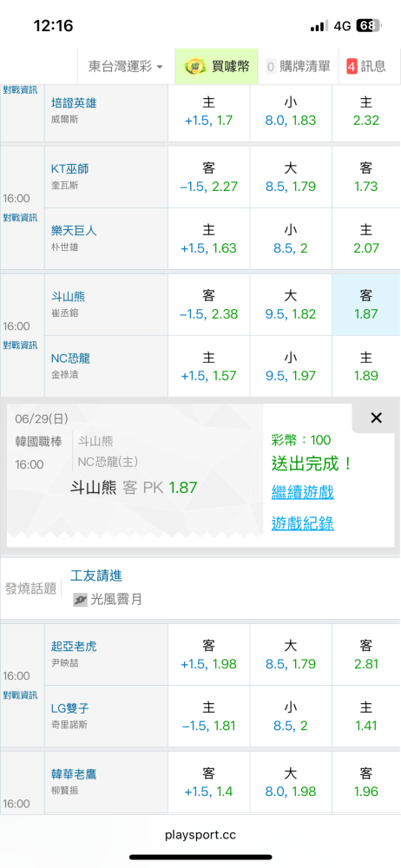Select 培證英雄 主 2.32 moneyline
The width and height of the screenshot is (401, 868).
pos(366,111)
